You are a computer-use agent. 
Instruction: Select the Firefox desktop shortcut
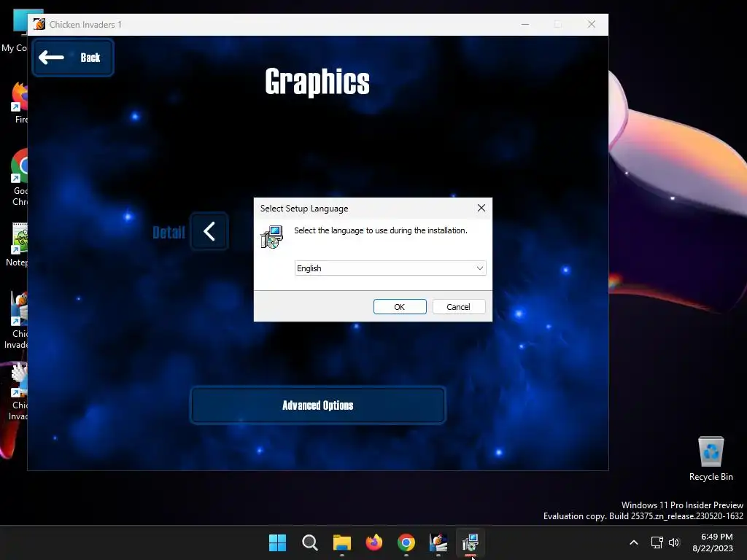pyautogui.click(x=18, y=102)
